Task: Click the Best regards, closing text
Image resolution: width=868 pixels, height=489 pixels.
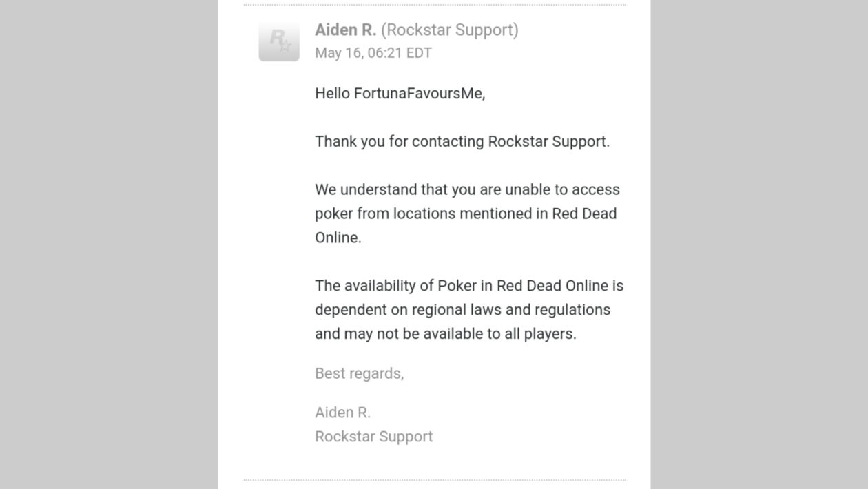Action: [359, 373]
